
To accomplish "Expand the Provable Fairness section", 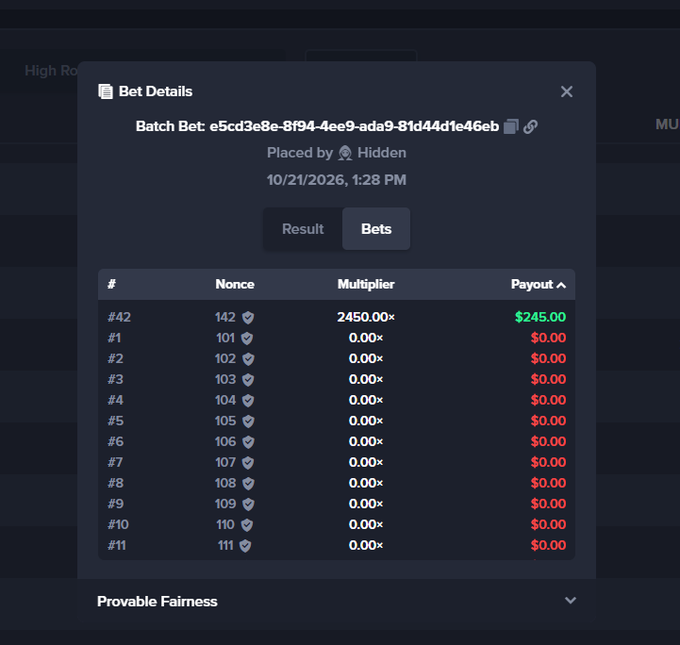I will [x=570, y=601].
